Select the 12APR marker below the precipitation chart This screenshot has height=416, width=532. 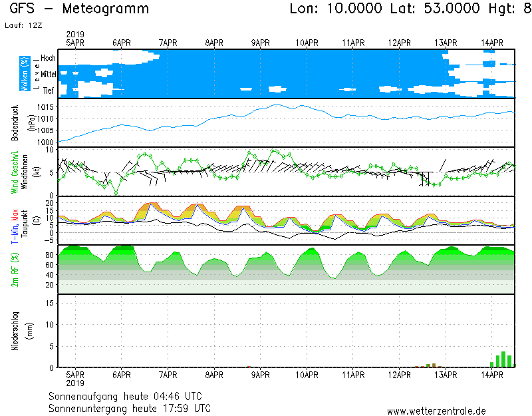pos(400,375)
